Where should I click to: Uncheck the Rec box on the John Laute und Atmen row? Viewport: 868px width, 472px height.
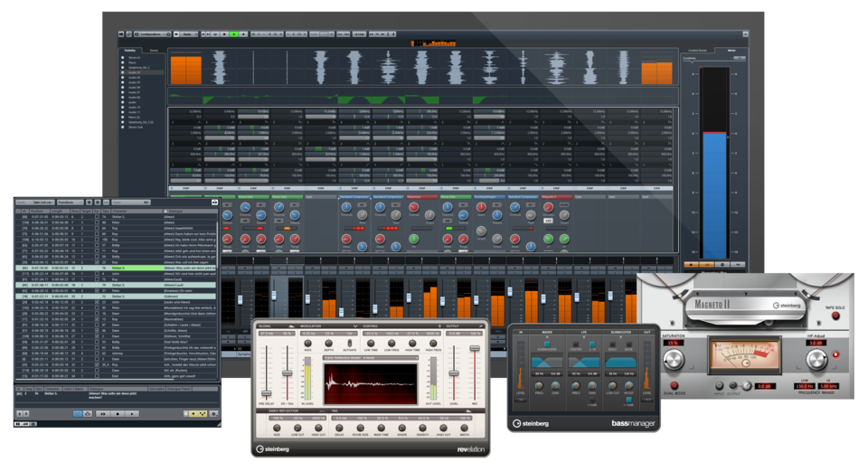(97, 302)
